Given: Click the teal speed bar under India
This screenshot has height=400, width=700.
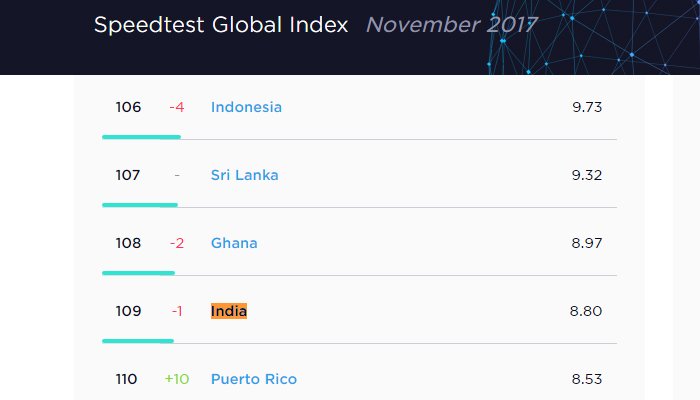Looking at the screenshot, I should coord(138,340).
